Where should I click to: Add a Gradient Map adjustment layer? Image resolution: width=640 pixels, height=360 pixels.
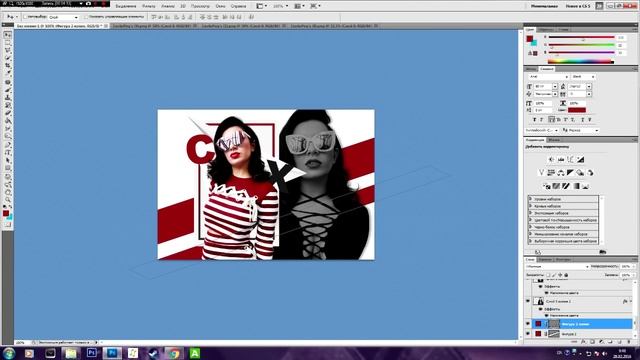[576, 186]
